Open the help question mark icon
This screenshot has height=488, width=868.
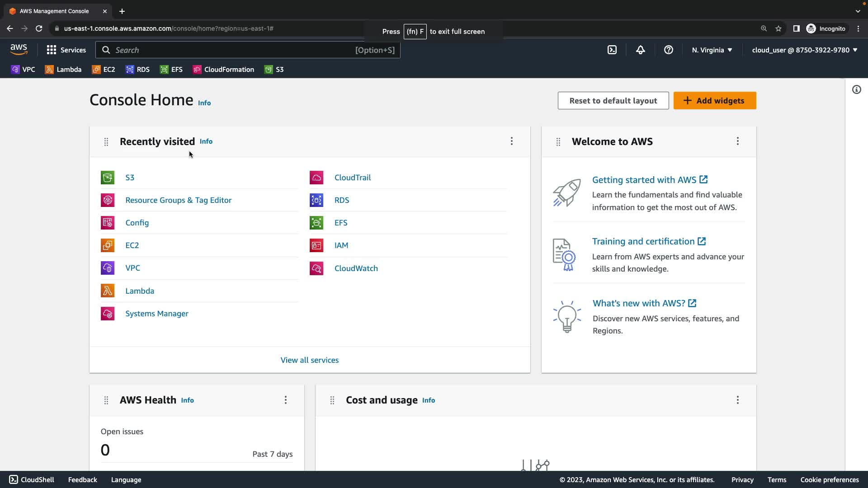[x=668, y=50]
